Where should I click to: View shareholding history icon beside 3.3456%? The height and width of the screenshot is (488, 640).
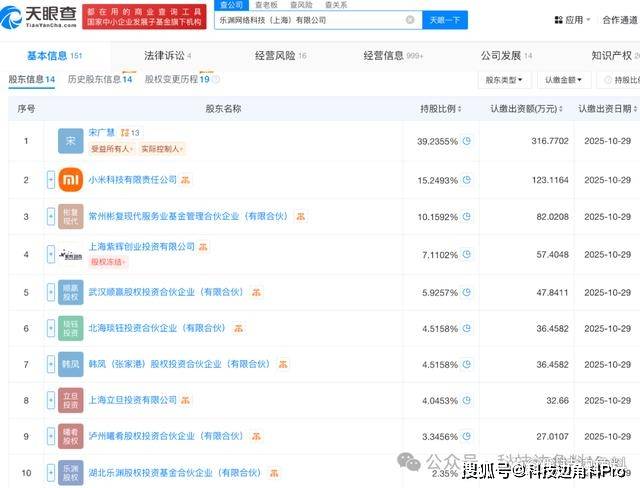pos(467,436)
